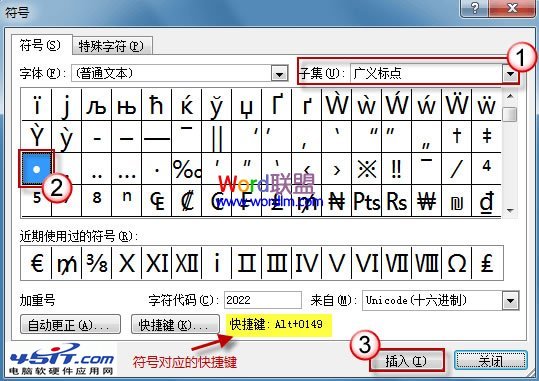Click the symbol grid scrollbar thumb
539x381 pixels.
tap(510, 115)
